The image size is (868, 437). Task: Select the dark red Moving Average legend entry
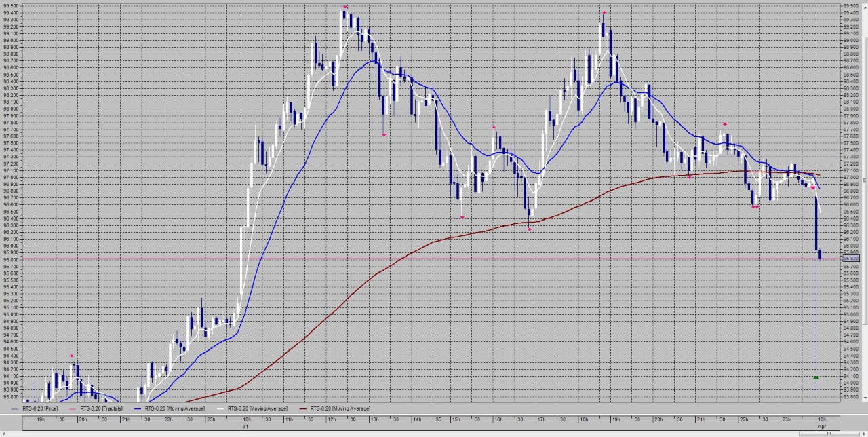pos(340,408)
